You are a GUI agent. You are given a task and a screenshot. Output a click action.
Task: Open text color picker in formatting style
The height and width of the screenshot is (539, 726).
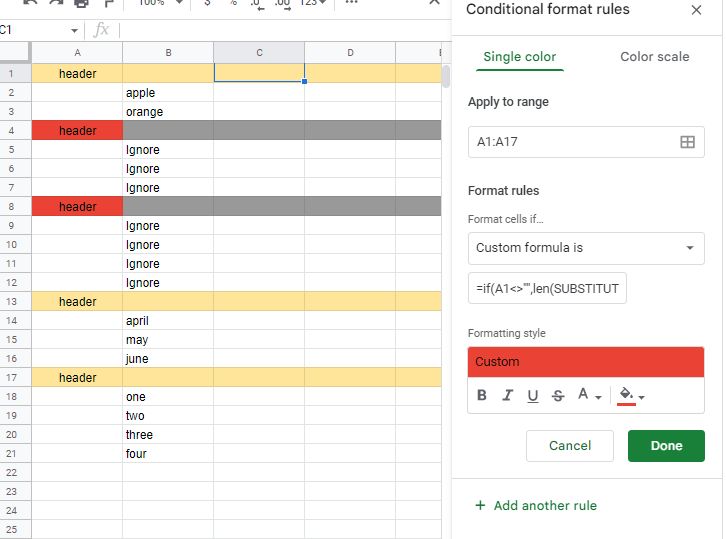pyautogui.click(x=589, y=395)
